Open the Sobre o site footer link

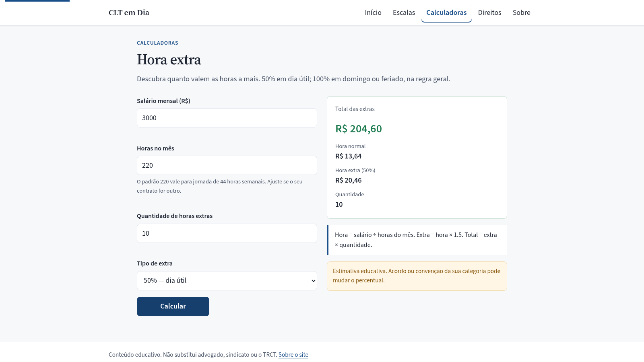pos(293,355)
